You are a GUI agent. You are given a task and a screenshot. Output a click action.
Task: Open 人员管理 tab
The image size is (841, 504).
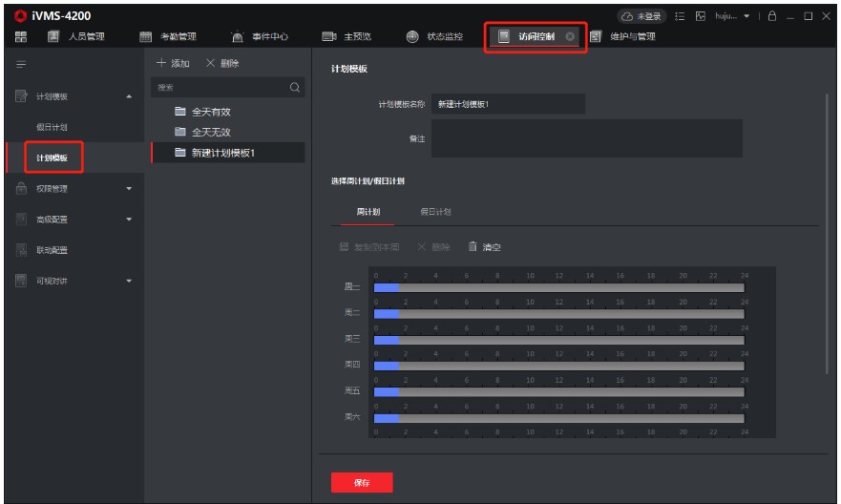(76, 36)
